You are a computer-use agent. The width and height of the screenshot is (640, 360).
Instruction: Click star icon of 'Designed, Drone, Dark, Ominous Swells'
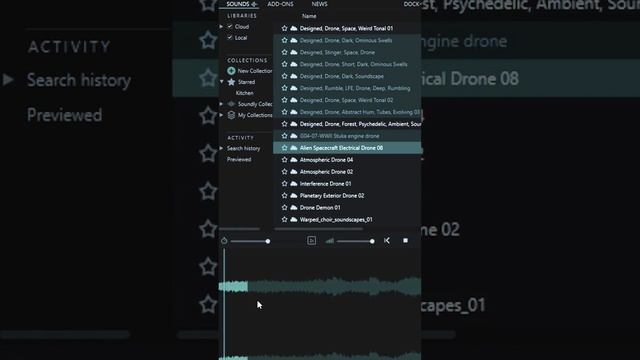pos(284,40)
